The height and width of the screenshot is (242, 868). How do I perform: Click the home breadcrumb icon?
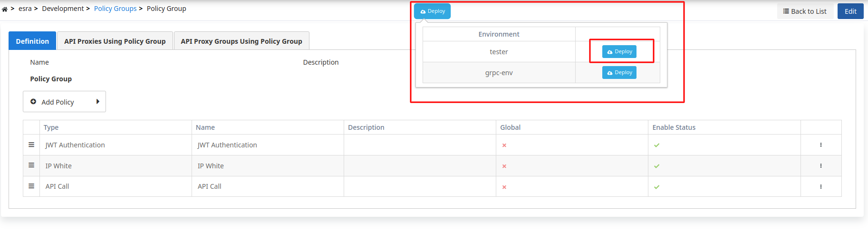click(x=5, y=9)
